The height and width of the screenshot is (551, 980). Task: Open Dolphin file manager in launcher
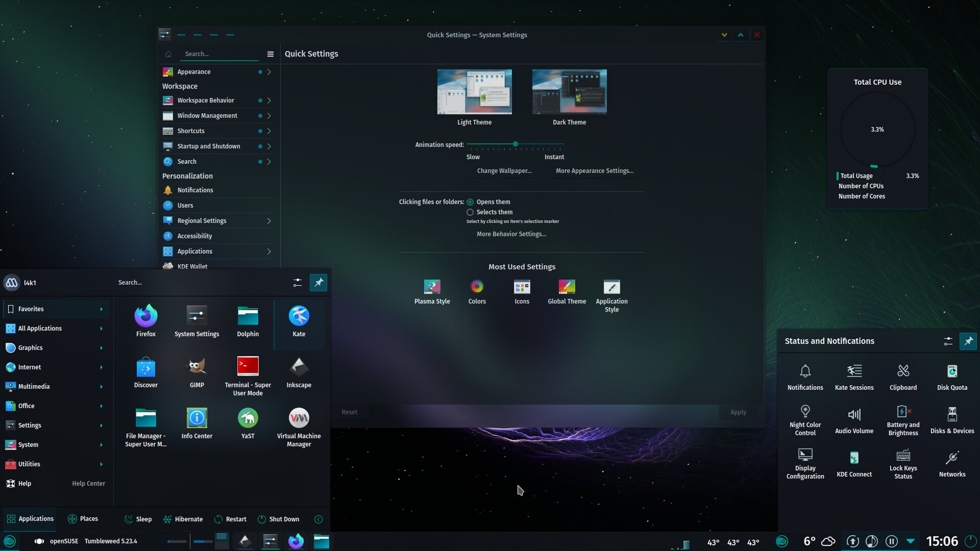248,321
